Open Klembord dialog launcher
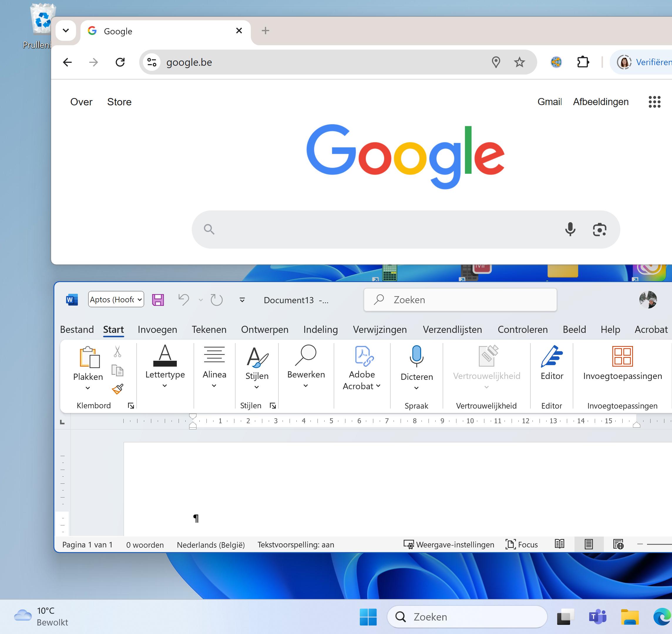Viewport: 672px width, 634px height. coord(131,406)
